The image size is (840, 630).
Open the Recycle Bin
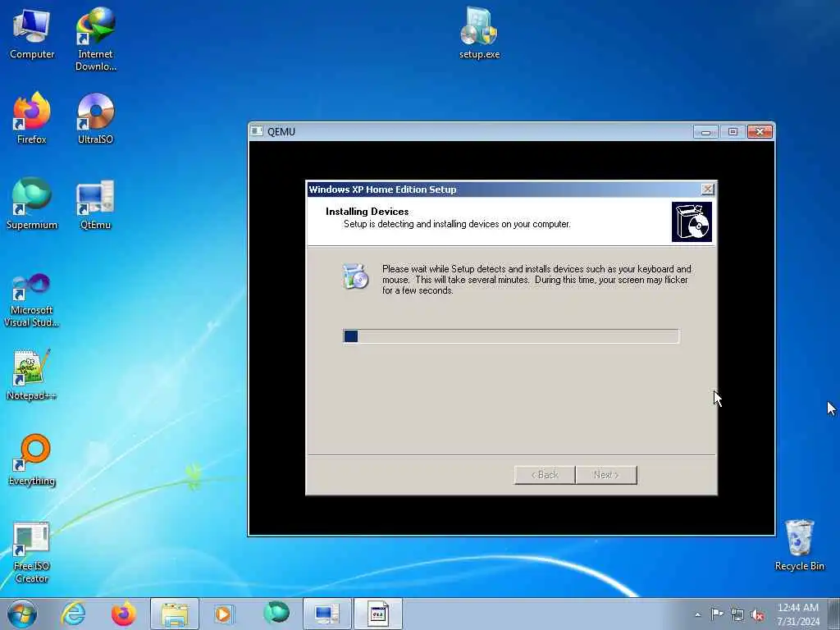click(799, 545)
